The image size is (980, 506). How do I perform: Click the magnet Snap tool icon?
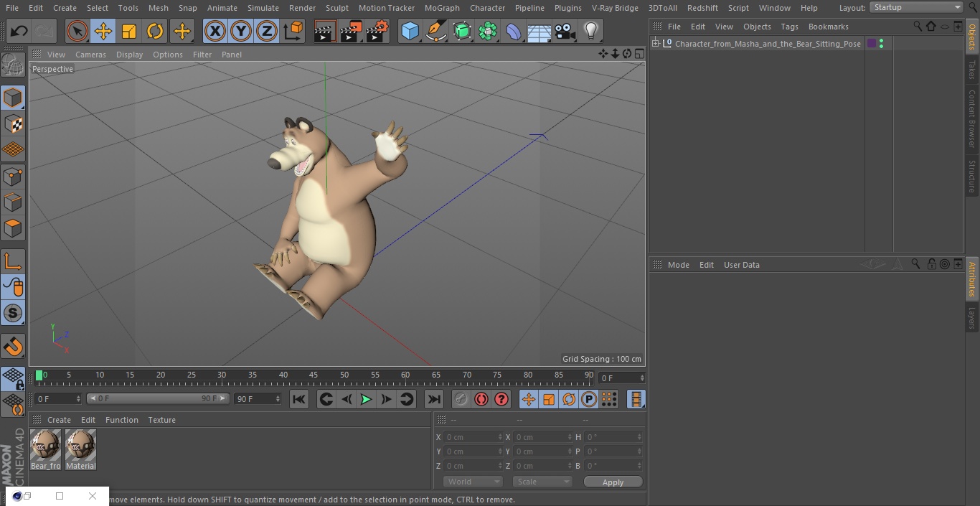(13, 347)
